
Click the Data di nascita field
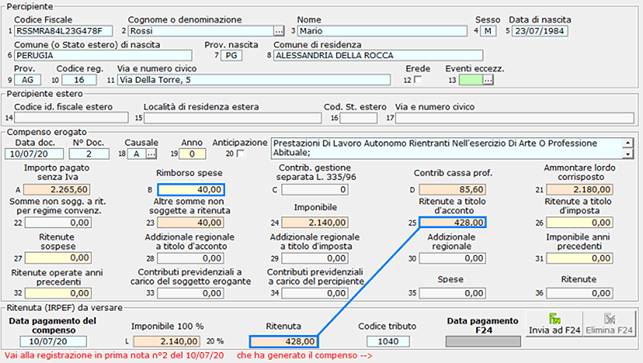click(540, 31)
